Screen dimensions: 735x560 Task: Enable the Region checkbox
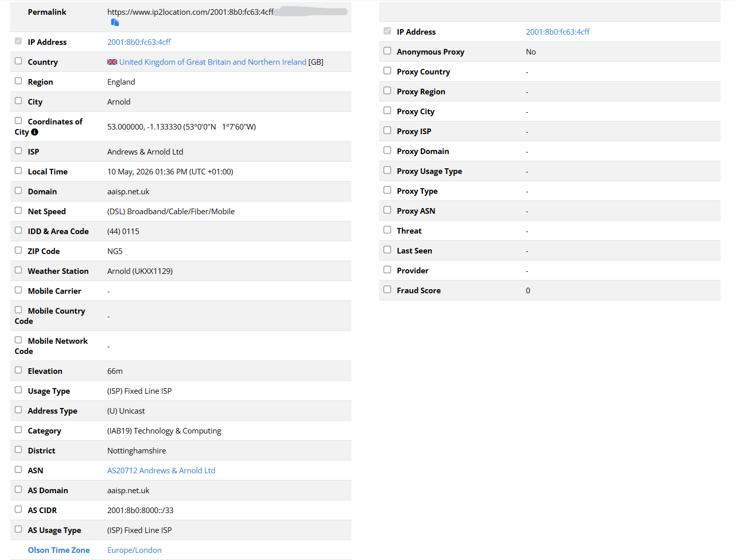18,81
